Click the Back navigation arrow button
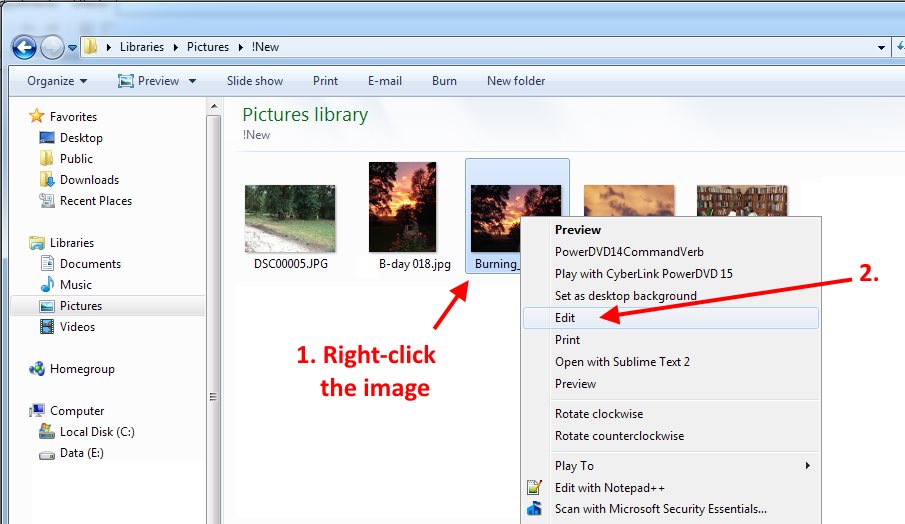The height and width of the screenshot is (524, 905). (x=24, y=47)
